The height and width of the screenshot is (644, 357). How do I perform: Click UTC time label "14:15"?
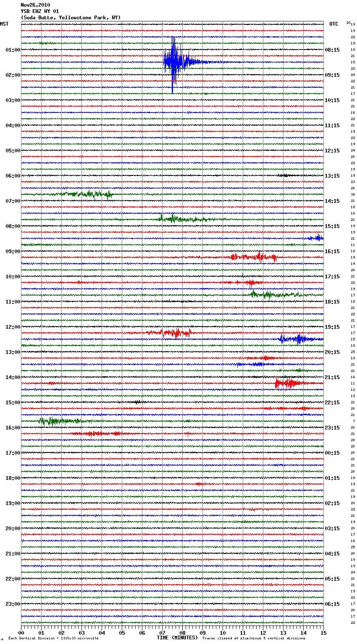332,201
